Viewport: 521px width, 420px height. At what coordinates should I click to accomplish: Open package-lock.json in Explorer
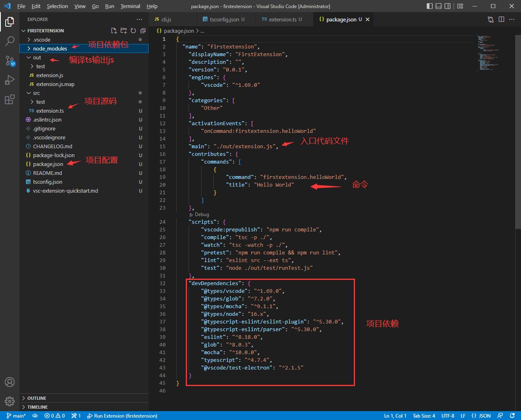(84, 155)
